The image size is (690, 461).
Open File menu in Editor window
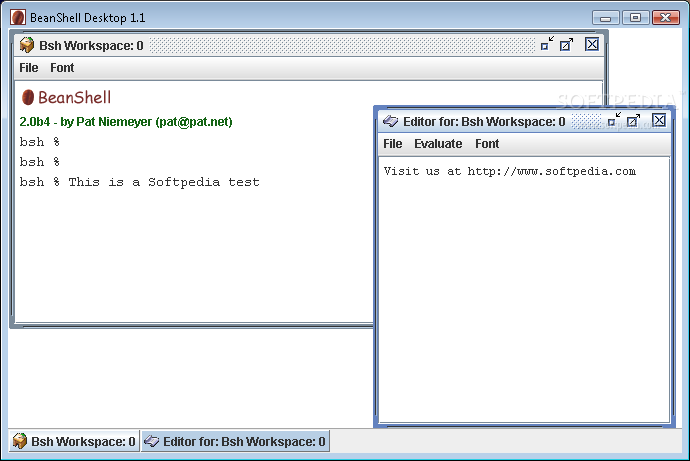[393, 144]
